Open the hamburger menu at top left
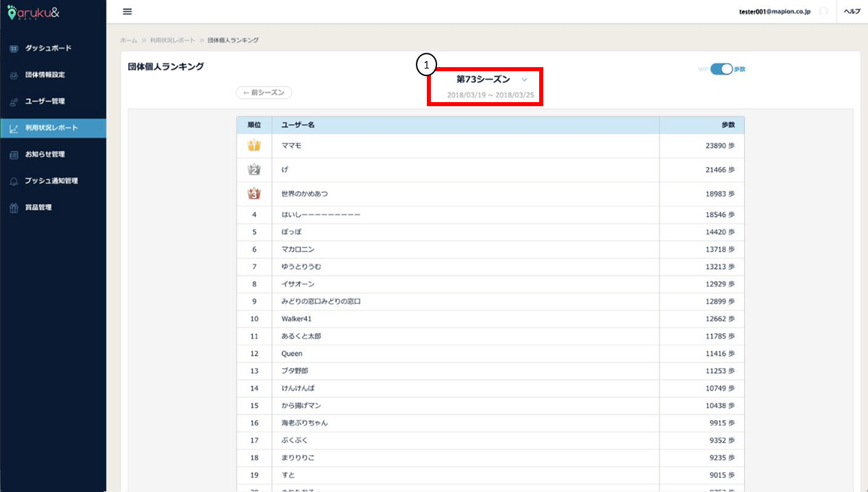 point(127,11)
